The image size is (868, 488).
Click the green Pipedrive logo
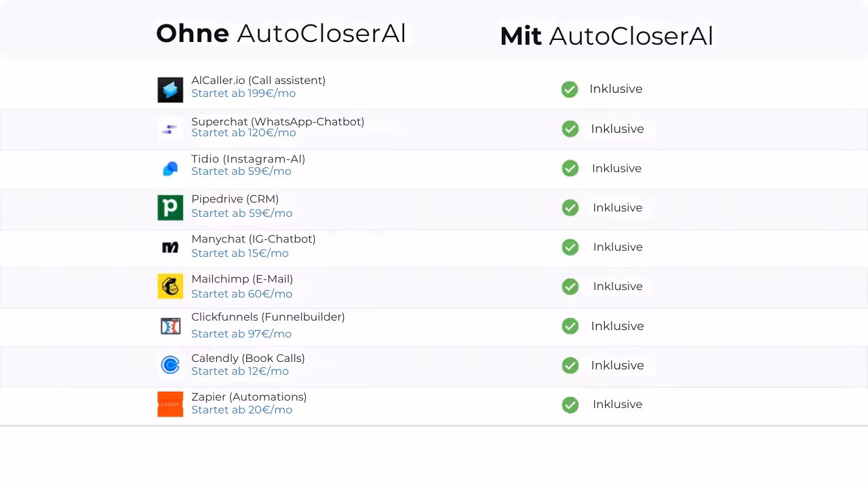click(x=170, y=207)
